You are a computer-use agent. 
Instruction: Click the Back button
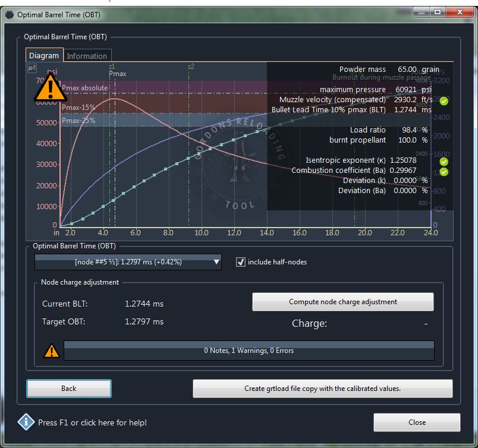(68, 389)
